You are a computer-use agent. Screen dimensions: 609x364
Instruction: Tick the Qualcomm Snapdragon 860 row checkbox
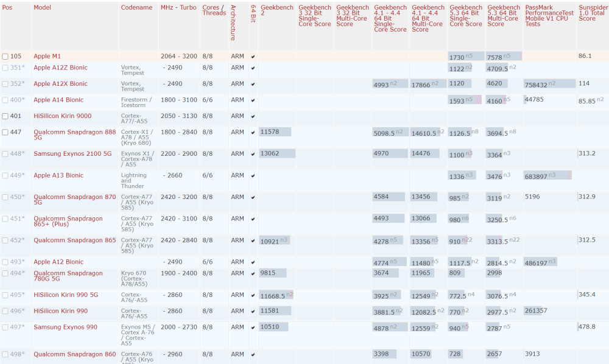point(5,355)
